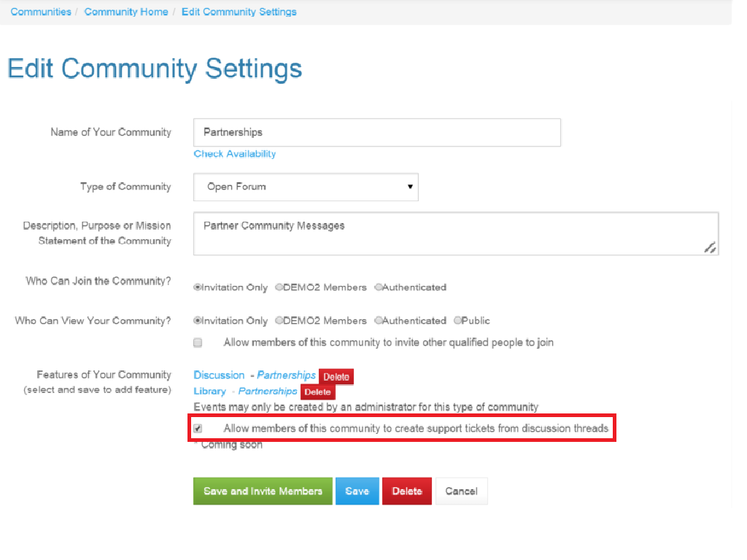This screenshot has height=560, width=747.
Task: Delete the Discussion Partnerships feature
Action: tap(336, 377)
